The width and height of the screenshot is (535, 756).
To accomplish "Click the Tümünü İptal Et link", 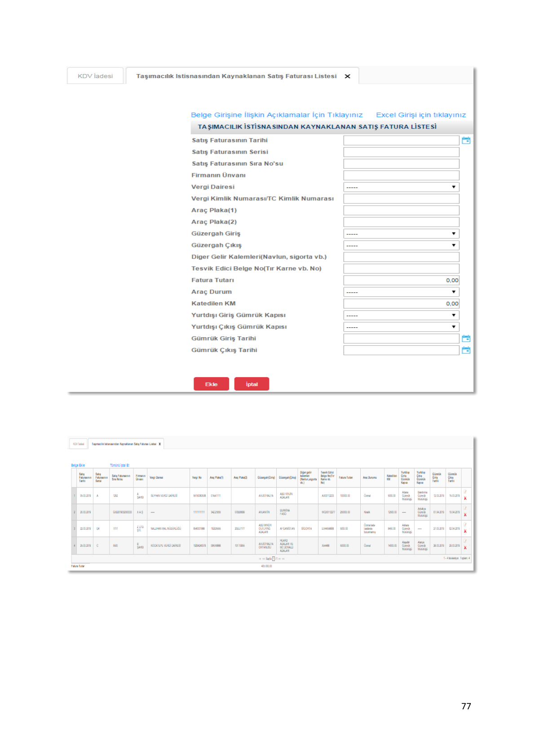I will tap(119, 465).
